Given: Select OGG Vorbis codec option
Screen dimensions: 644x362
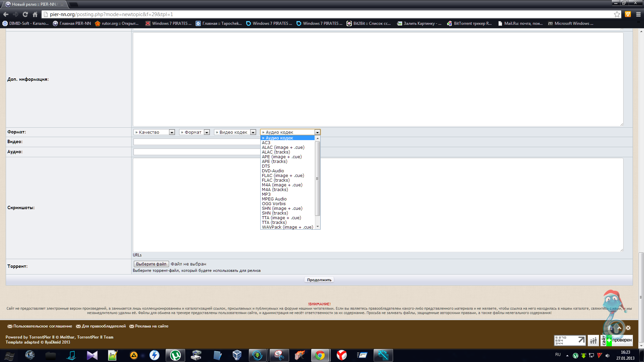Looking at the screenshot, I should [274, 204].
